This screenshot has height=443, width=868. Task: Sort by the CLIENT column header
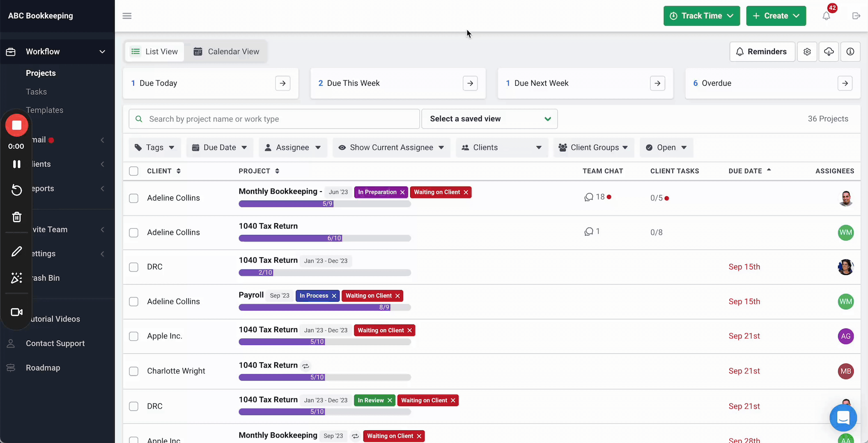(164, 171)
